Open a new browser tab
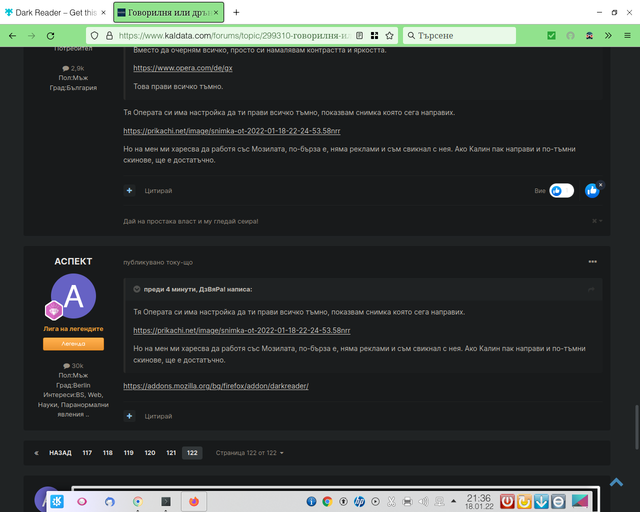This screenshot has width=640, height=512. 236,13
